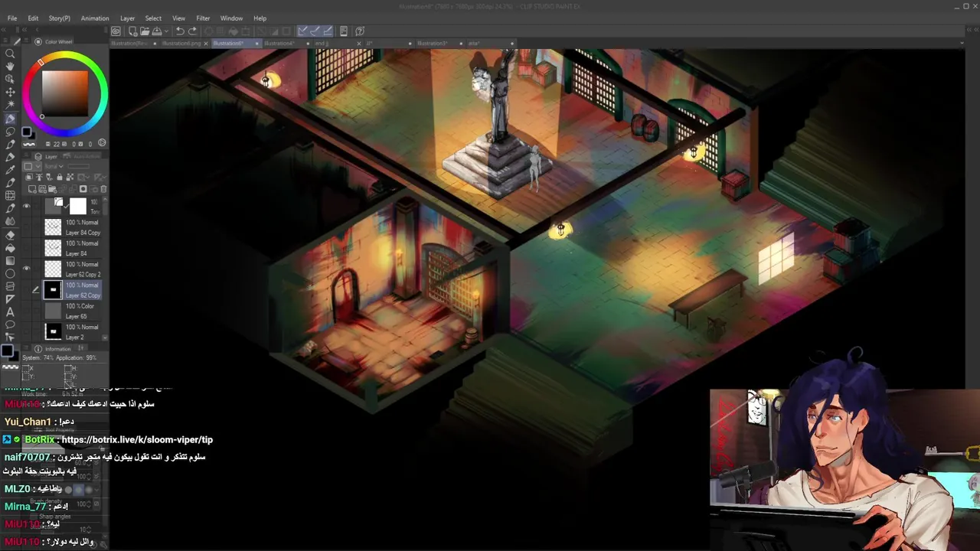Select the Hand move-canvas tool
Viewport: 980px width, 551px height.
click(x=10, y=67)
